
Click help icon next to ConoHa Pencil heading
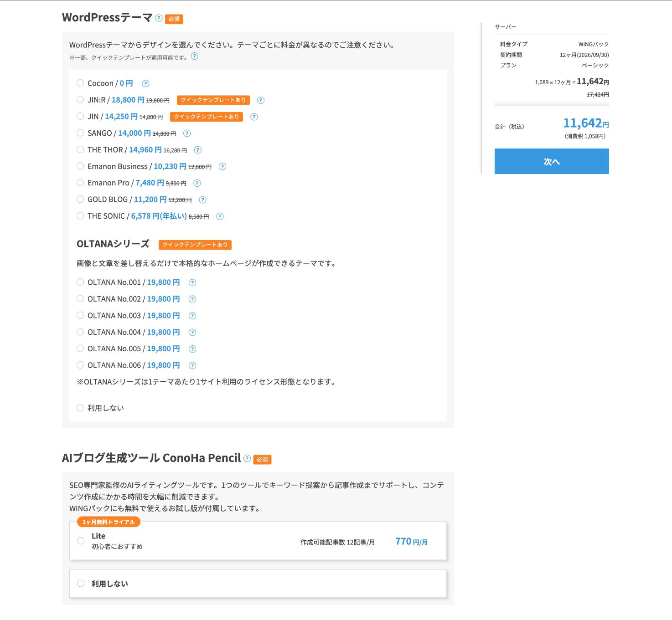click(247, 458)
